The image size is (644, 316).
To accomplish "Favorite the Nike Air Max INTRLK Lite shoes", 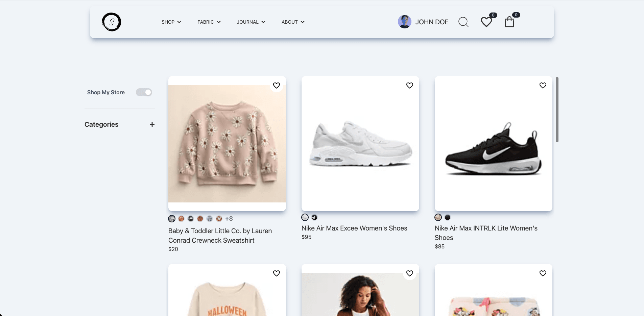I will (543, 86).
